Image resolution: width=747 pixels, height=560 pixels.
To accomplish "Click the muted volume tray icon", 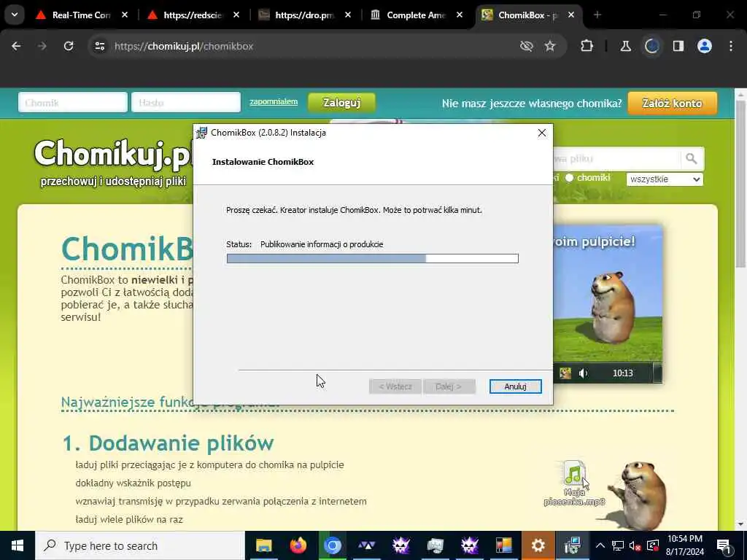I will (635, 545).
